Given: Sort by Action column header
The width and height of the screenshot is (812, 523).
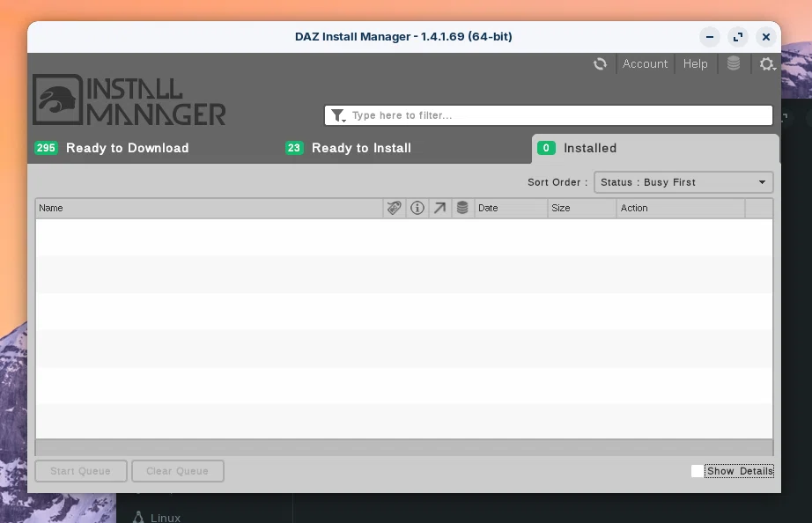Looking at the screenshot, I should tap(681, 208).
